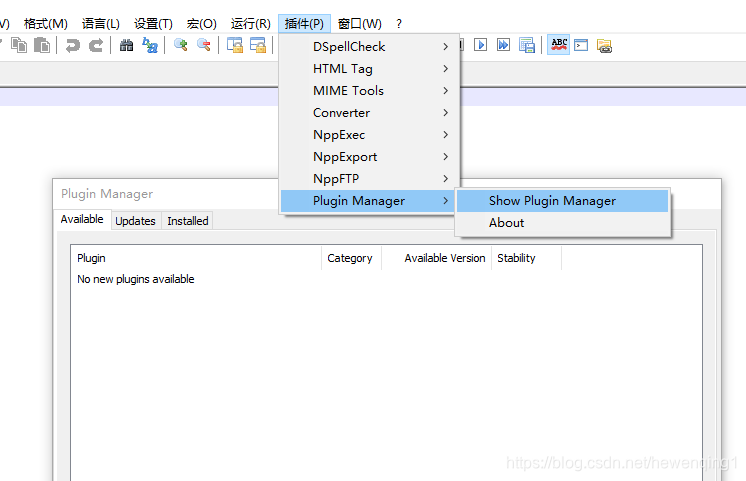Save the current recorded macro icon
Image resolution: width=746 pixels, height=481 pixels.
click(x=527, y=45)
